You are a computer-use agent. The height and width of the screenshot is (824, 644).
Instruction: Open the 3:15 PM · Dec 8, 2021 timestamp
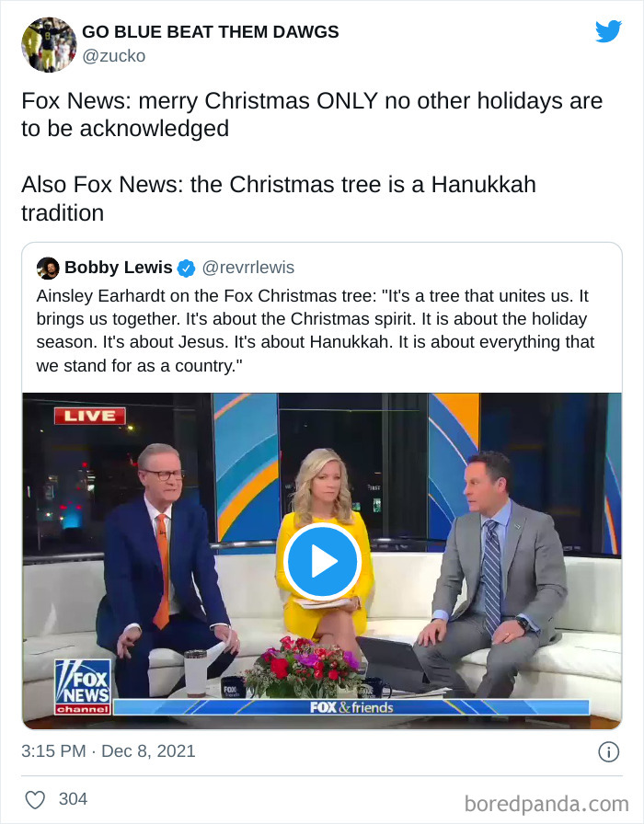coord(109,751)
